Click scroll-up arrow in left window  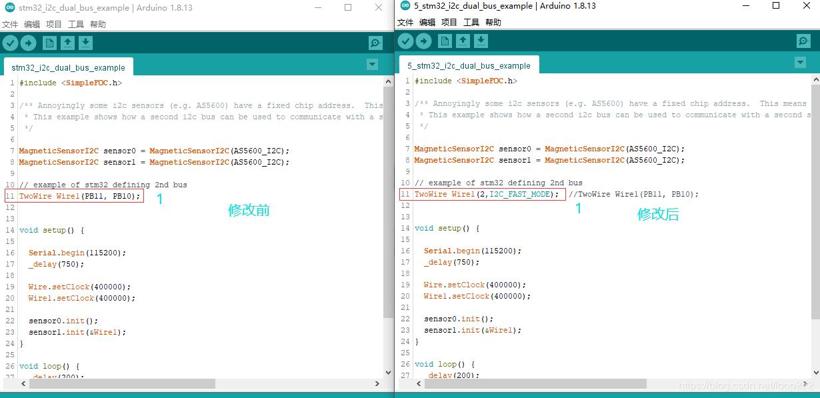coord(388,82)
